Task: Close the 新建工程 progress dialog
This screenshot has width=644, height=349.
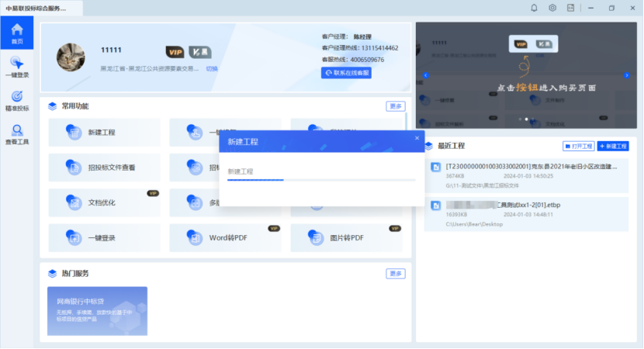Action: click(417, 138)
